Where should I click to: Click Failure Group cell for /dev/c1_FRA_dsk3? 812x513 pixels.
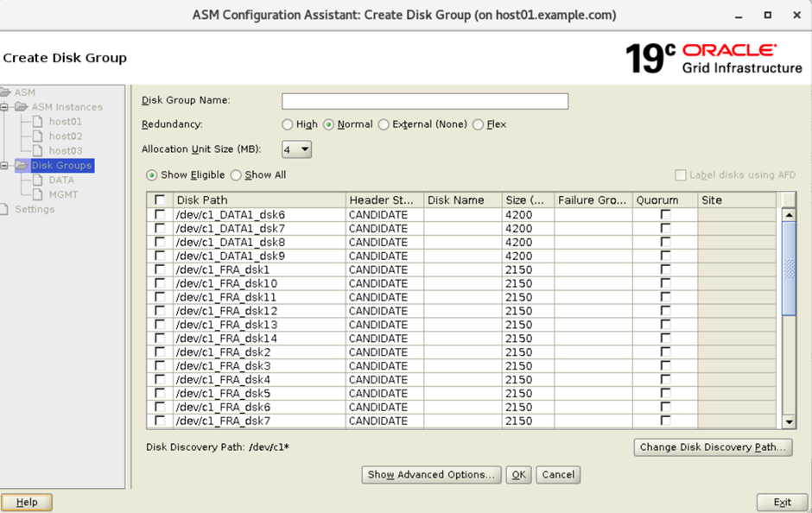[x=593, y=366]
